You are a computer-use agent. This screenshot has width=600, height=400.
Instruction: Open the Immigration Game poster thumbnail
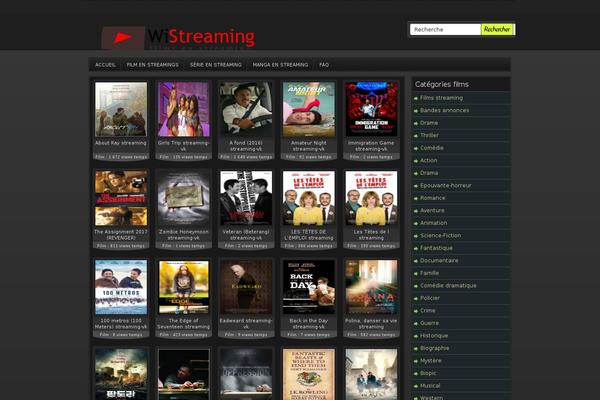pos(371,109)
